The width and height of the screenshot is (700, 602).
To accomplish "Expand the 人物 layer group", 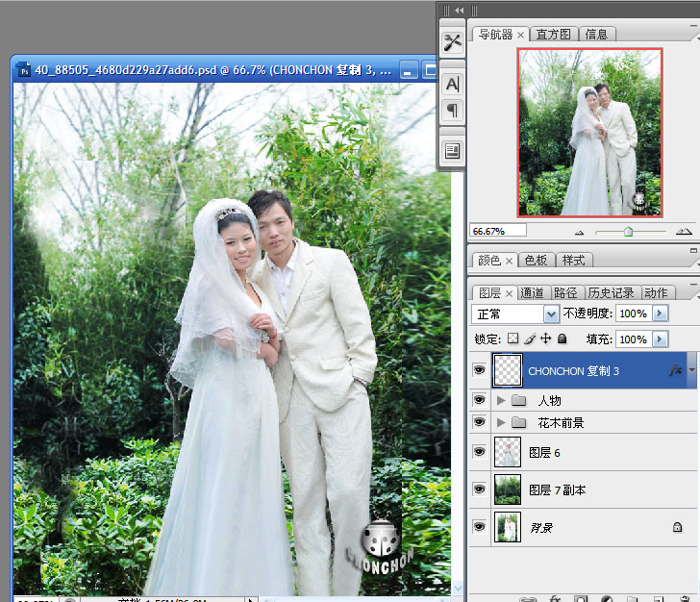I will pyautogui.click(x=501, y=400).
